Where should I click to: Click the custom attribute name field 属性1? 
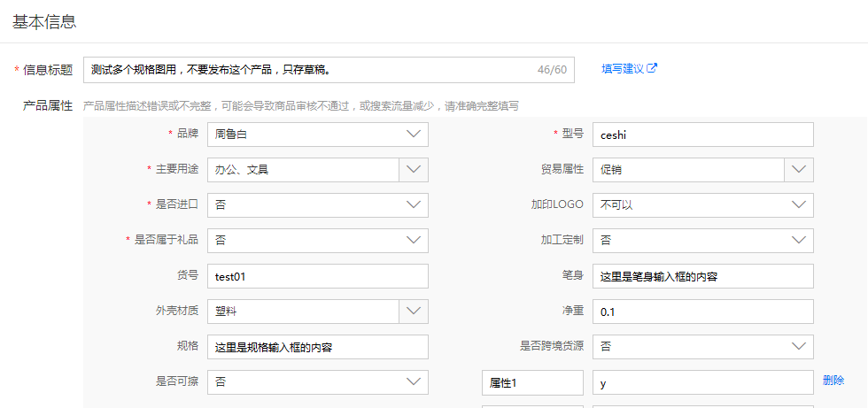(x=532, y=382)
